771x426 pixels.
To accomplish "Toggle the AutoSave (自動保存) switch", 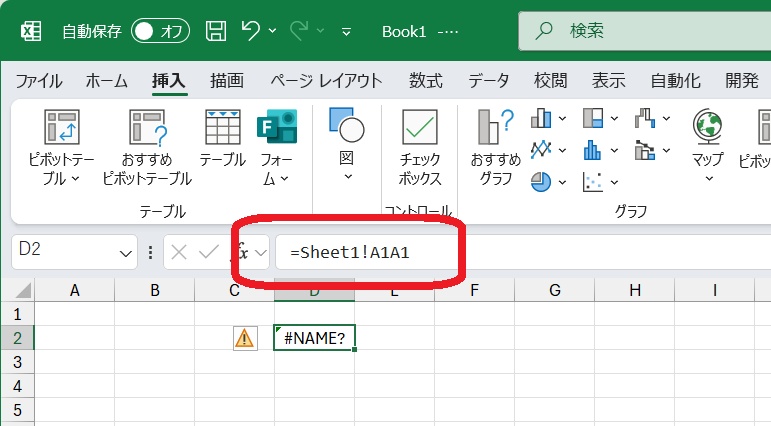I will coord(160,31).
